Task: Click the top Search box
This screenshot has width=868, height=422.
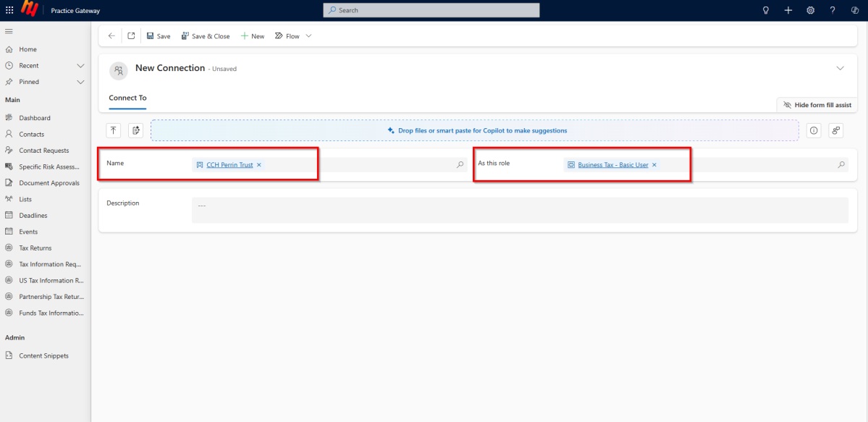Action: pyautogui.click(x=431, y=10)
